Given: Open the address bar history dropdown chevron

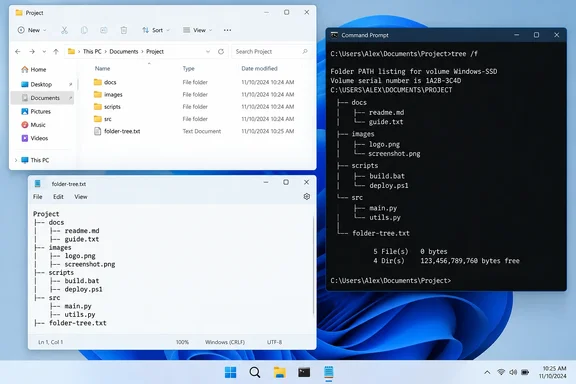Looking at the screenshot, I should point(208,51).
